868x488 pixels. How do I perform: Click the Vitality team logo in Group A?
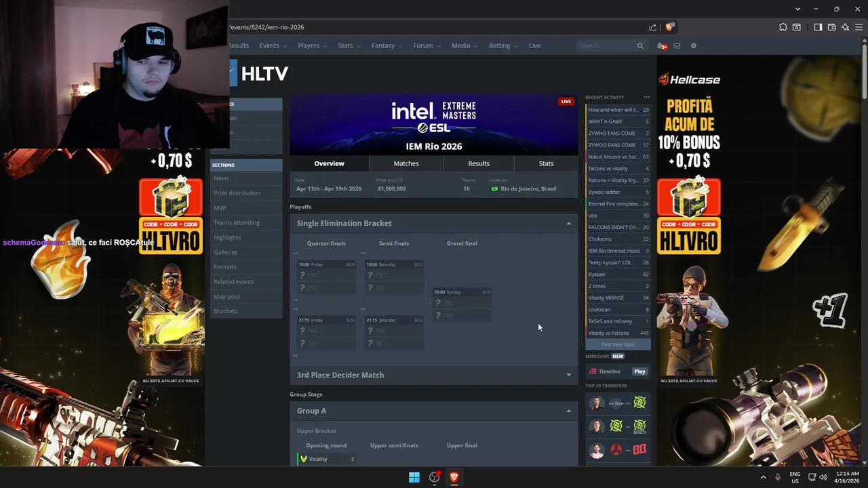pyautogui.click(x=303, y=459)
